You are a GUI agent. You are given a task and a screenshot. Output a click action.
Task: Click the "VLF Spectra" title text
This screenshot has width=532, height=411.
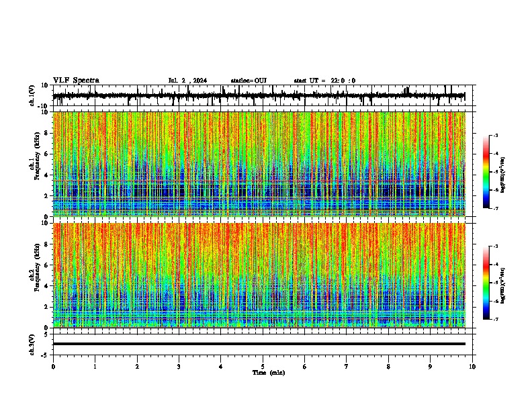(x=76, y=81)
